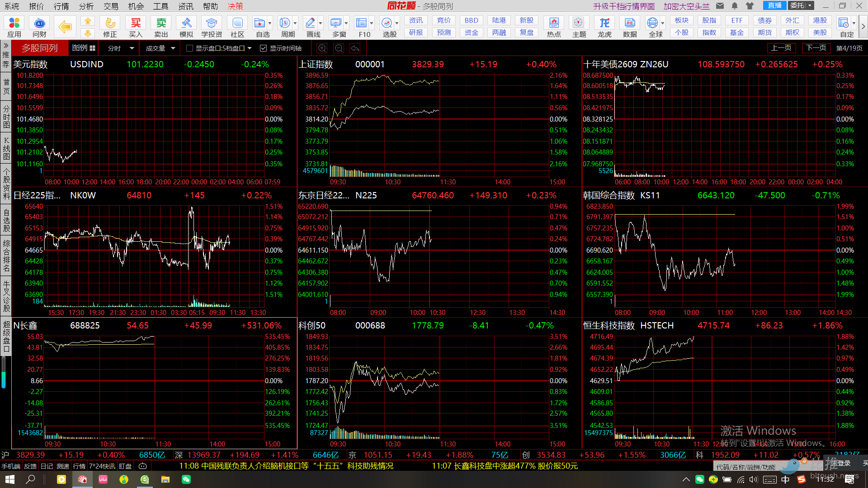Viewport: 868px width, 488px height.
Task: Click the 板块 sector button
Action: pos(682,20)
